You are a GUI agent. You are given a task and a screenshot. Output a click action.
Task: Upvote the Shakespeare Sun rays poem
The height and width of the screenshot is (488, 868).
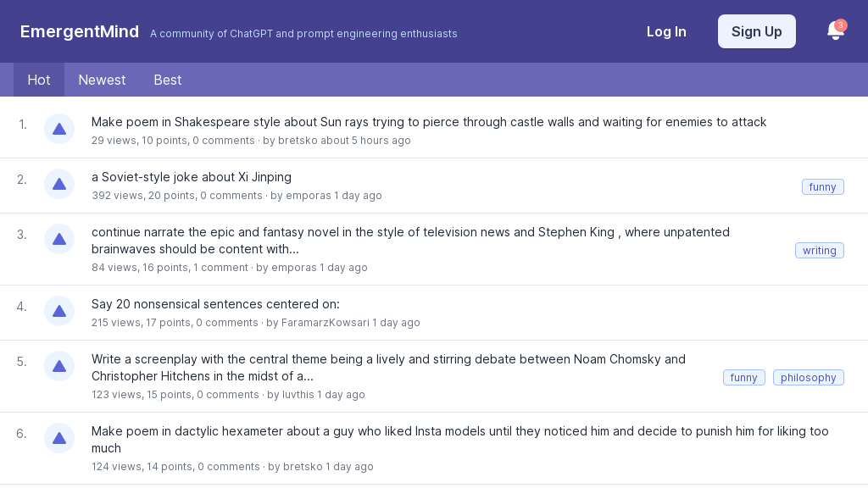point(59,129)
